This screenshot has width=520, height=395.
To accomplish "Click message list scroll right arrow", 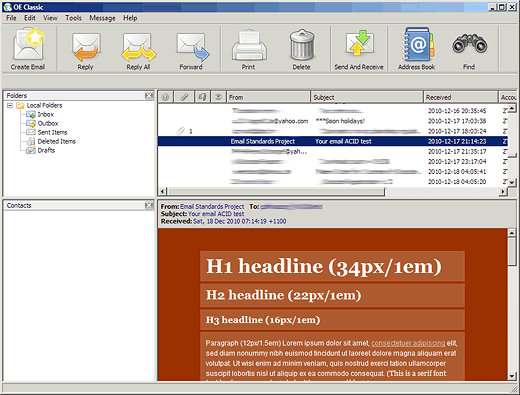I will point(503,191).
